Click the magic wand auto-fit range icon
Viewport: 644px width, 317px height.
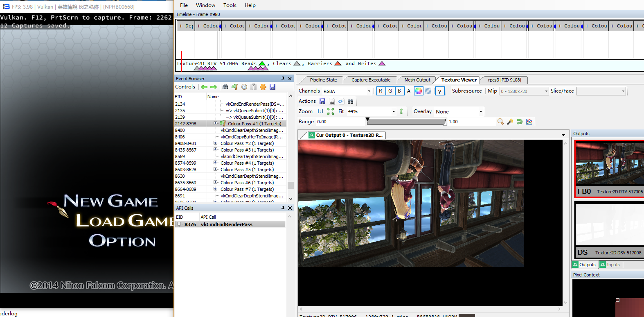pos(510,122)
